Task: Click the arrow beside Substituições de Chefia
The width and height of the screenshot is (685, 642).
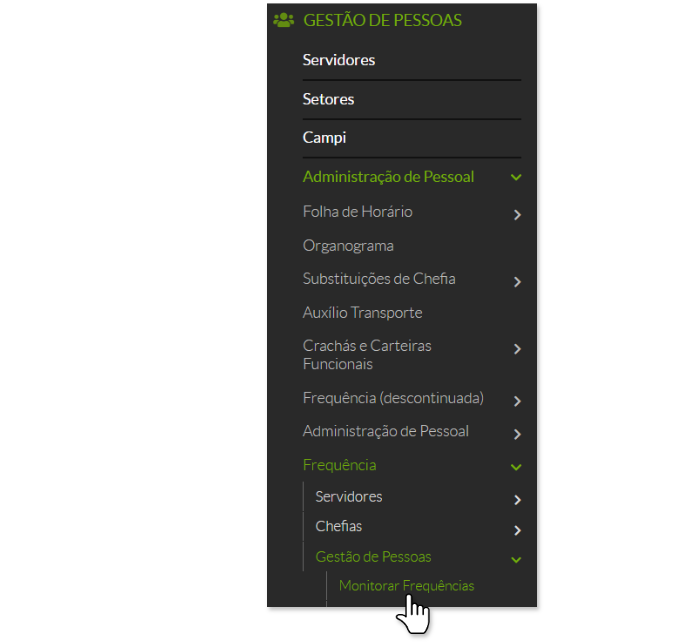Action: [517, 282]
